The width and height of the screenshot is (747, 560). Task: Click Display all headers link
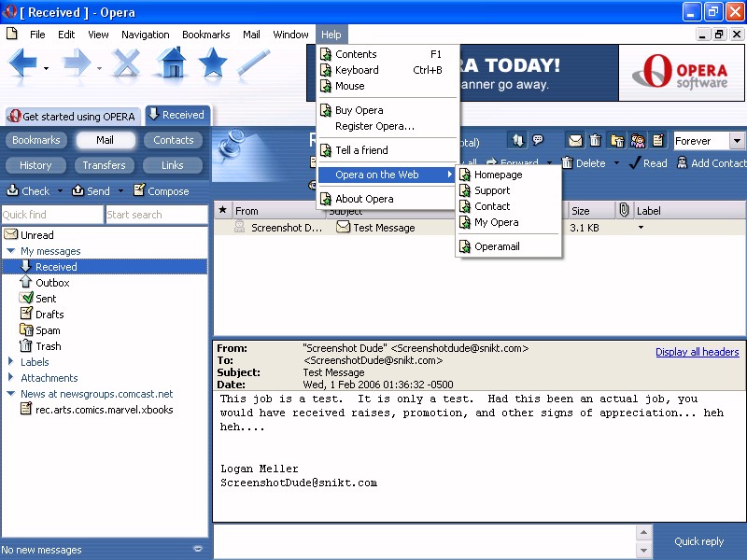[697, 352]
